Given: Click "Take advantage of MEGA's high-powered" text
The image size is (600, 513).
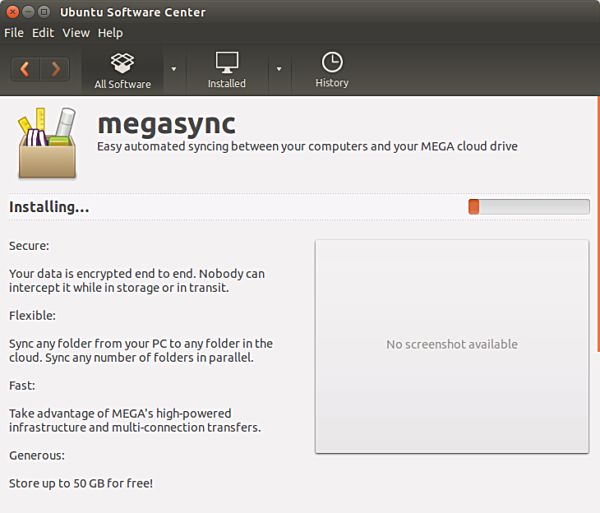Looking at the screenshot, I should tap(135, 420).
